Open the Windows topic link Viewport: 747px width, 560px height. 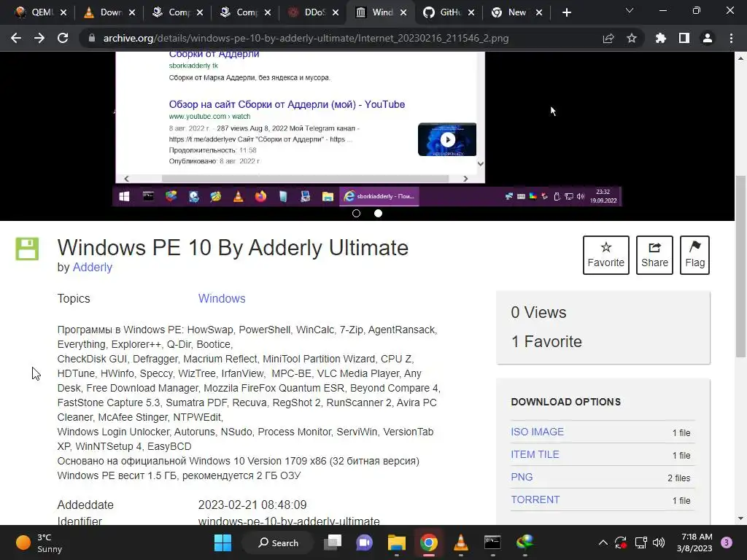coord(222,298)
